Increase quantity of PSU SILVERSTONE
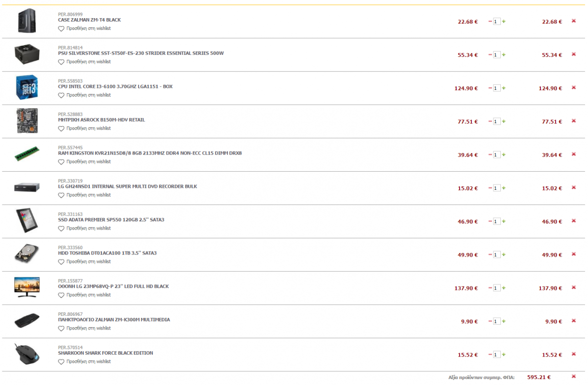Viewport: 588px width, 385px height. pyautogui.click(x=504, y=55)
